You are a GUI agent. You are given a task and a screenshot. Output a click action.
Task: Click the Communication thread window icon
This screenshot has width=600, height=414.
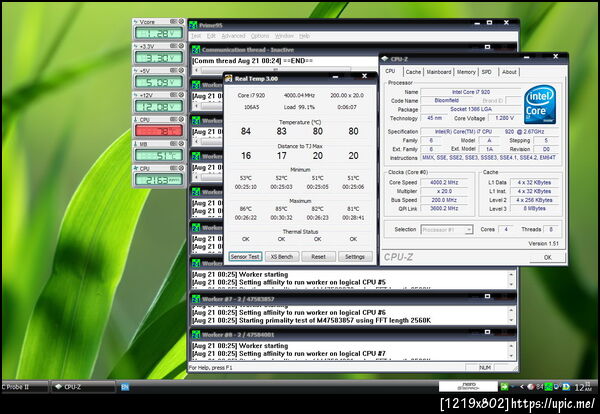tap(196, 50)
